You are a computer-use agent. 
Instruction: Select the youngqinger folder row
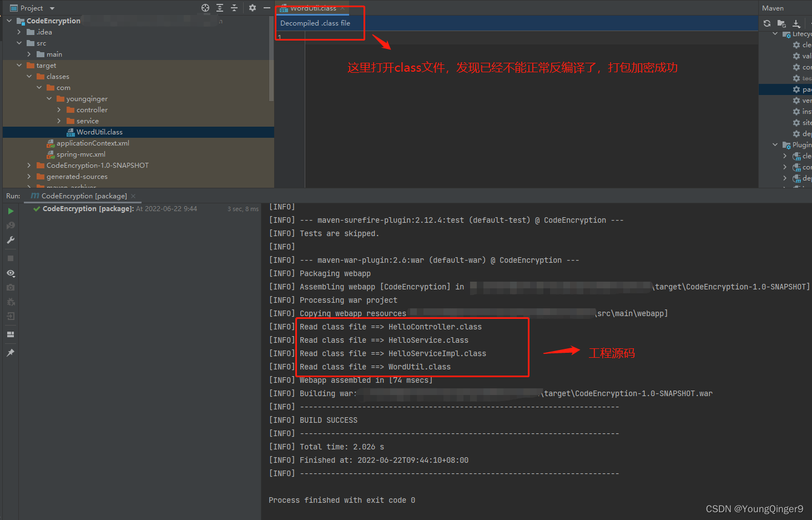coord(138,98)
